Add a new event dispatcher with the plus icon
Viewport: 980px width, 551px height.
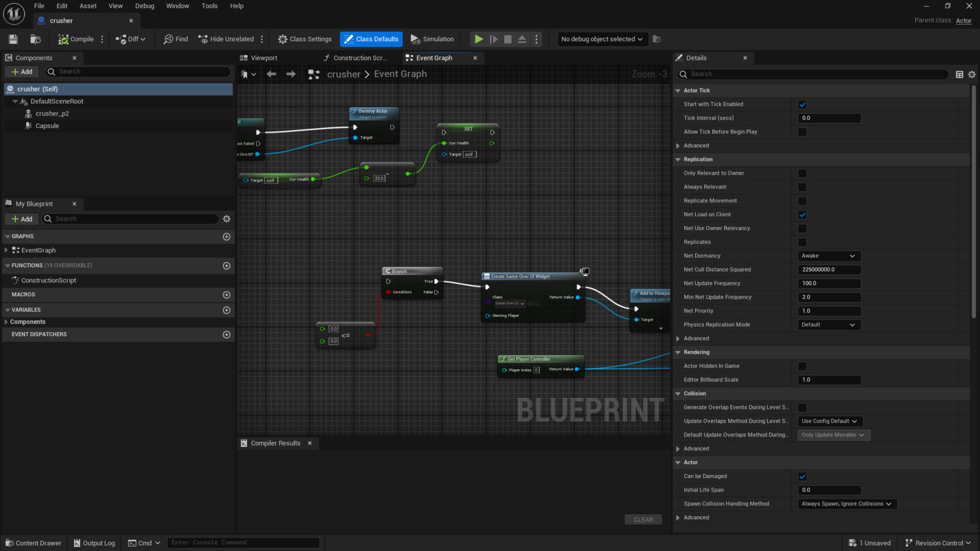[227, 335]
